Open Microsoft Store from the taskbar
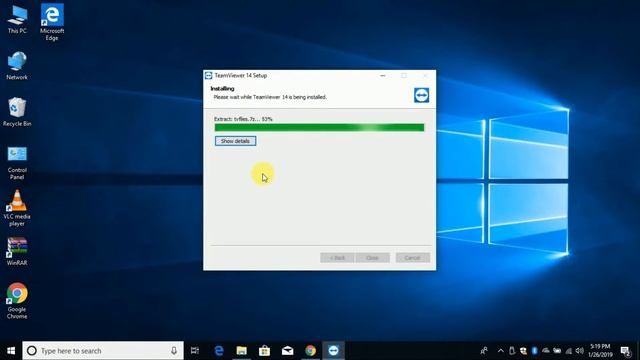Screen dimensions: 640x360 [264, 351]
